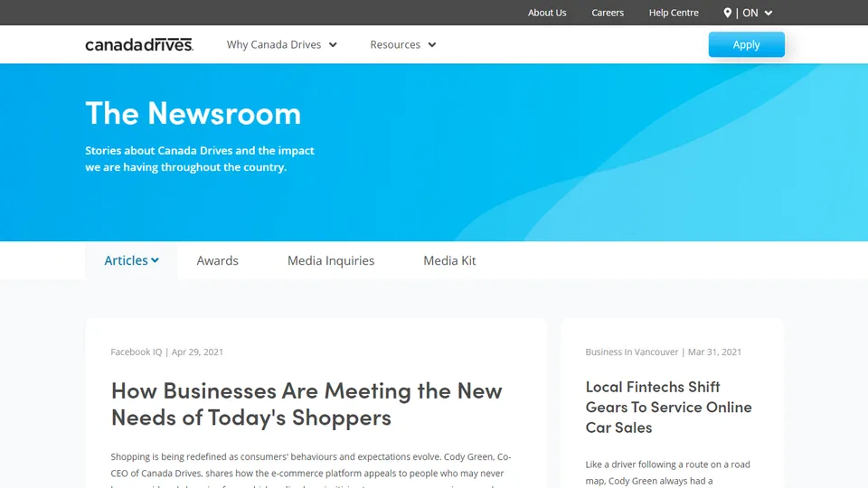Select the Articles tab

pyautogui.click(x=131, y=260)
